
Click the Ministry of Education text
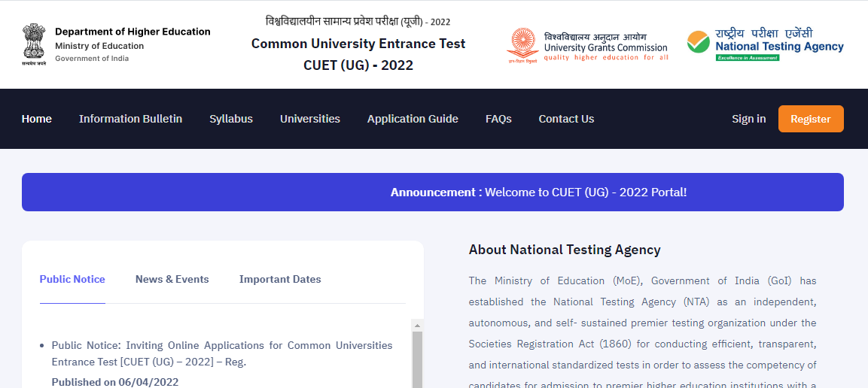[x=99, y=46]
